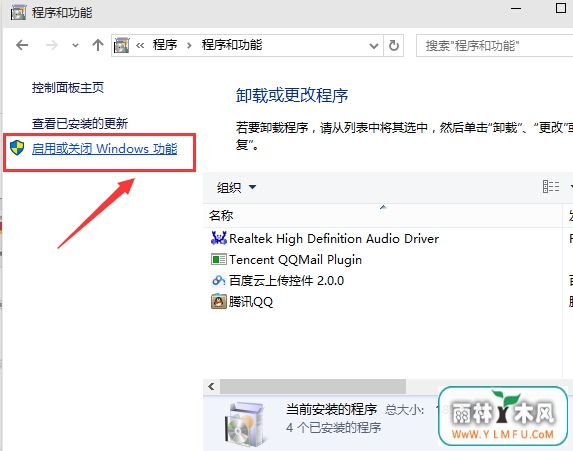Select the 程序 breadcrumb
This screenshot has width=573, height=451.
pyautogui.click(x=165, y=45)
